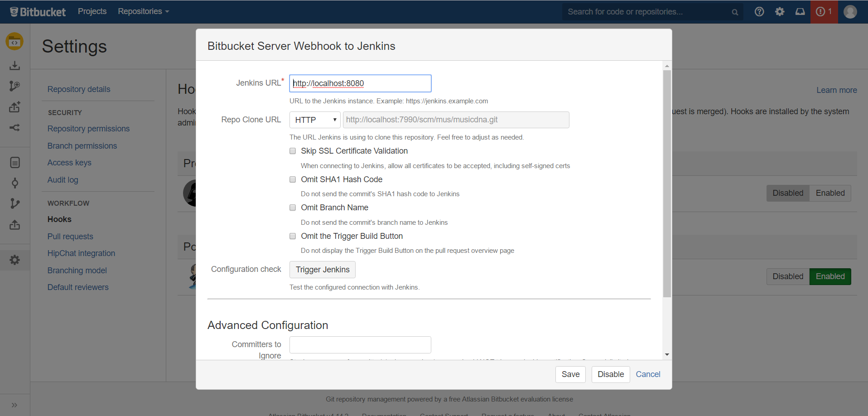Viewport: 868px width, 416px height.
Task: Open HipChat integration settings
Action: [x=81, y=253]
